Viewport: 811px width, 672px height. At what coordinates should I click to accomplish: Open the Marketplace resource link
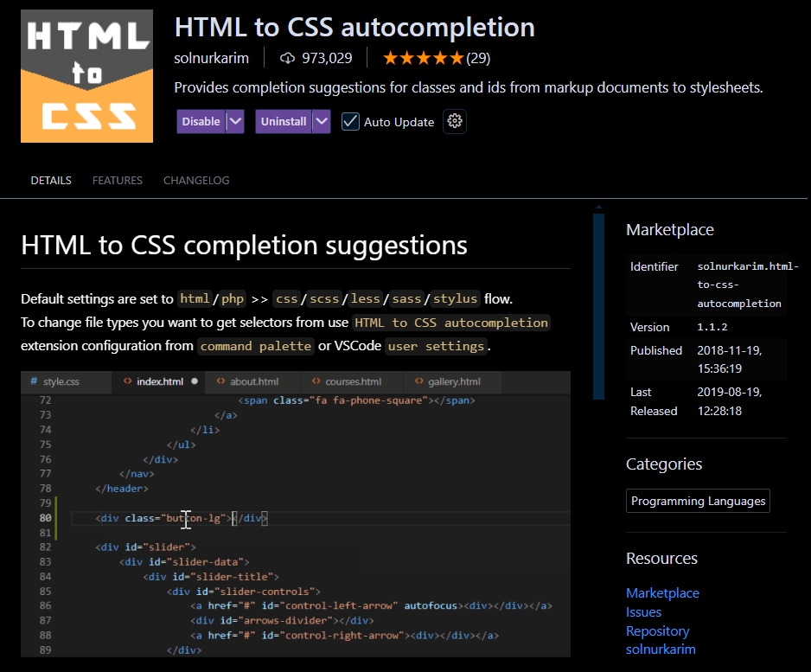tap(662, 592)
